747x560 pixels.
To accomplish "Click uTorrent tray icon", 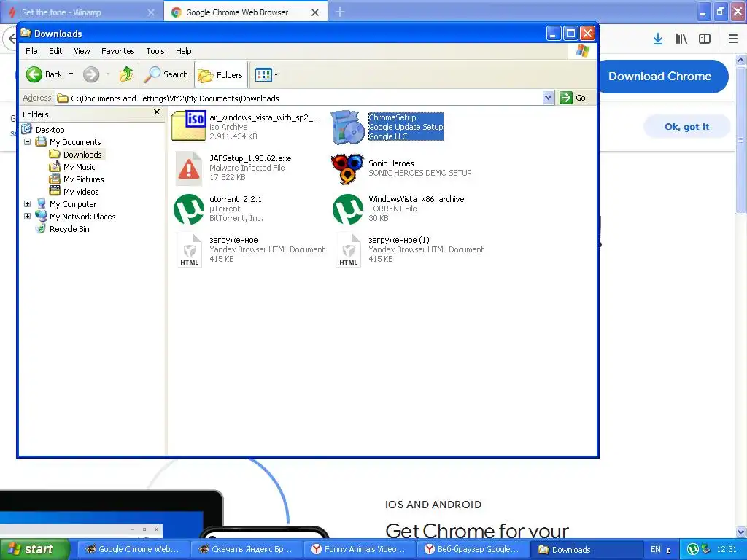I will [693, 550].
